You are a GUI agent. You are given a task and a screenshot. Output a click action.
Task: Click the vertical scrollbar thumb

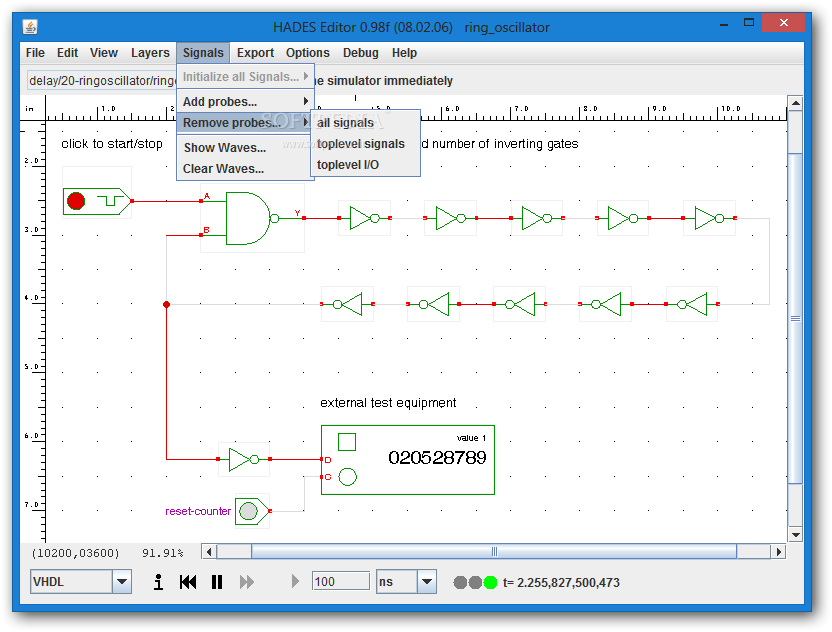(795, 318)
